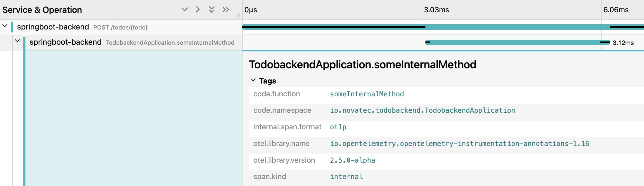The image size is (644, 186).
Task: Select the springboot-backend POST /todos/{todo} row
Action: 121,27
